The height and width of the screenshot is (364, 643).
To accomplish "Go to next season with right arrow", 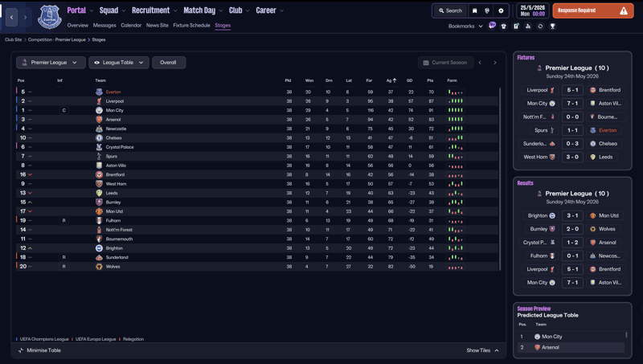I will [x=495, y=63].
